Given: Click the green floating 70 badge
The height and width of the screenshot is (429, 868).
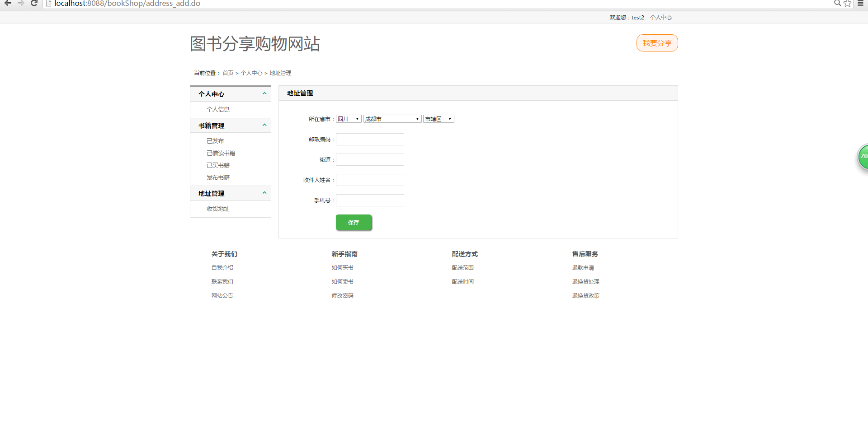Looking at the screenshot, I should pos(863,156).
